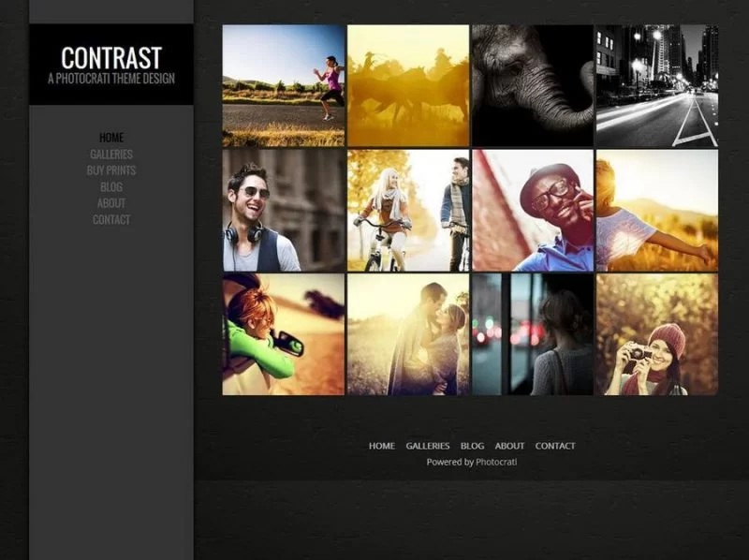Click the Photocrati credit link in footer
The width and height of the screenshot is (749, 560).
point(496,461)
